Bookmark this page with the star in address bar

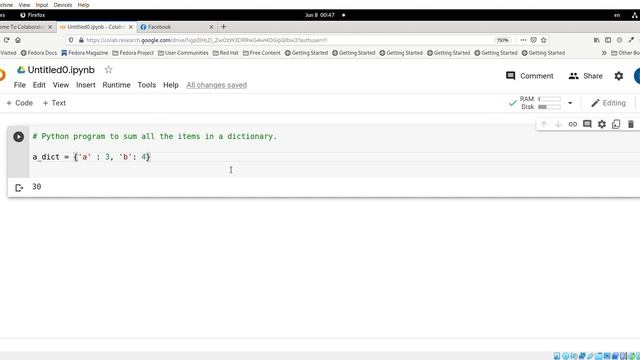point(544,40)
